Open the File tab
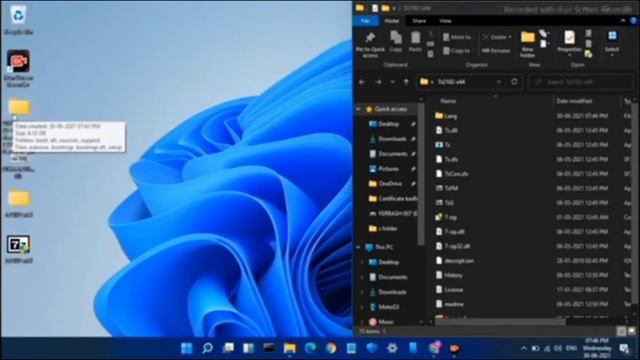Image resolution: width=640 pixels, height=360 pixels. point(365,21)
